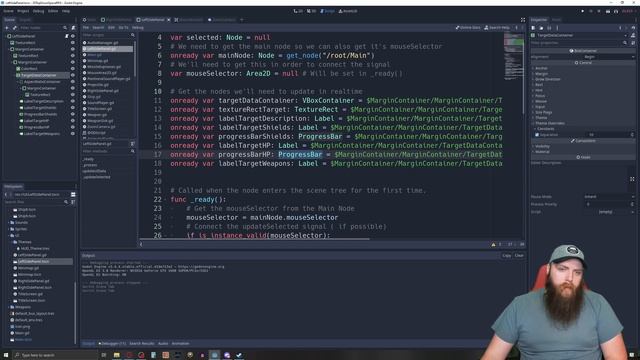Open the Help menu
The height and width of the screenshot is (360, 640).
click(x=66, y=11)
